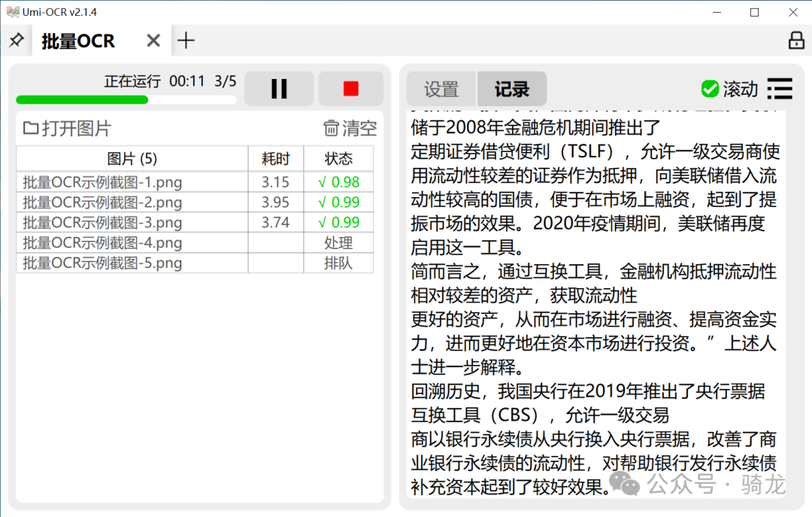Switch to the 记录 tab
Image resolution: width=812 pixels, height=517 pixels.
click(512, 90)
